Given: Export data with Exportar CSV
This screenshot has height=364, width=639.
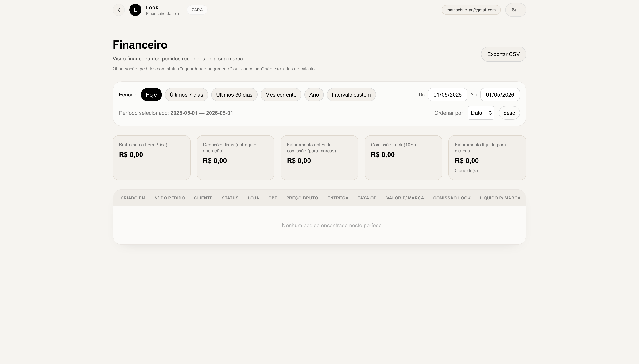Looking at the screenshot, I should click(x=503, y=54).
